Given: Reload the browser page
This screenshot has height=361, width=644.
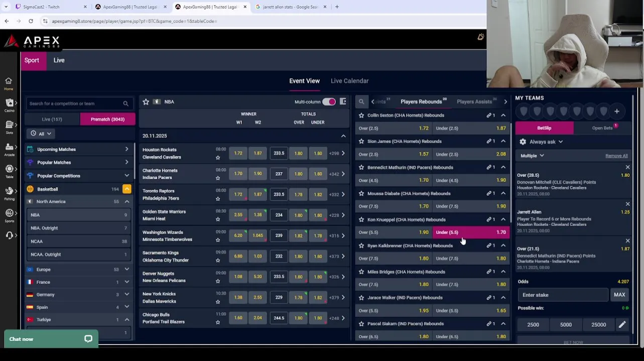Looking at the screenshot, I should 31,21.
